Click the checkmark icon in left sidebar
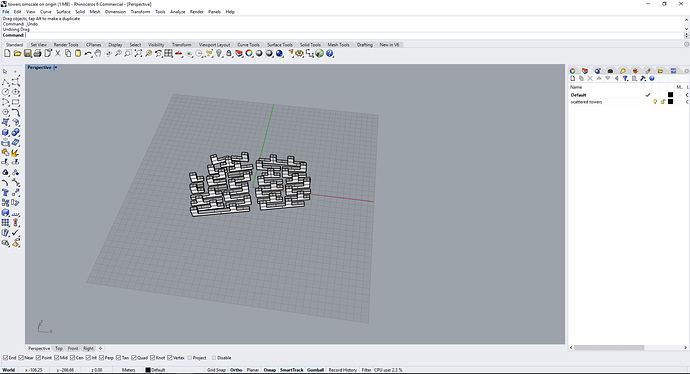Image resolution: width=690 pixels, height=374 pixels. (x=15, y=232)
